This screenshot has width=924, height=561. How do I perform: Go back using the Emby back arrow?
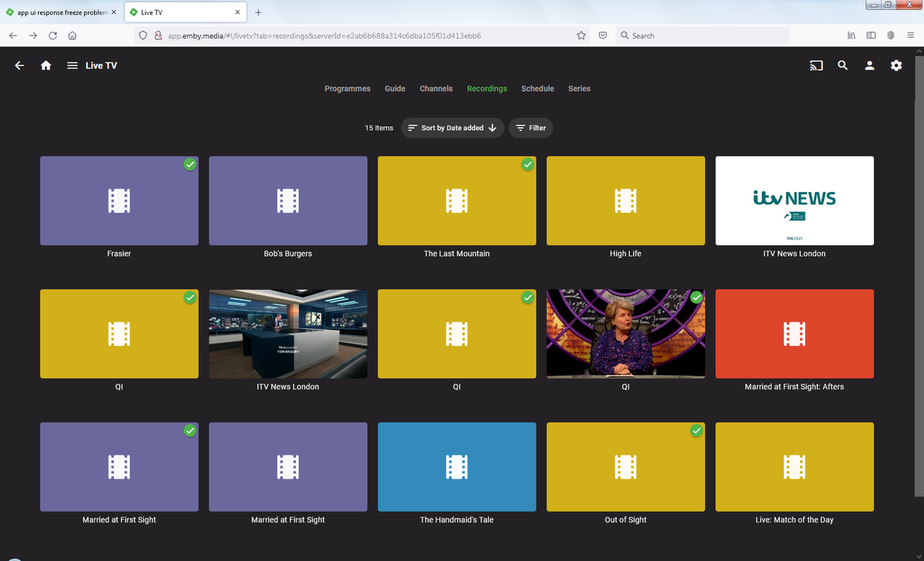click(x=19, y=66)
